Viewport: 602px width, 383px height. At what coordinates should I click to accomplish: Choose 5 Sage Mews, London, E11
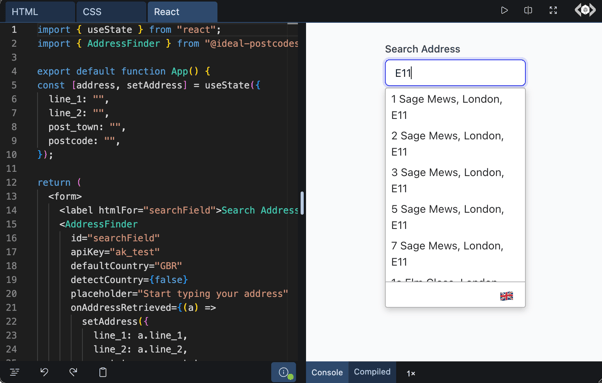(455, 217)
